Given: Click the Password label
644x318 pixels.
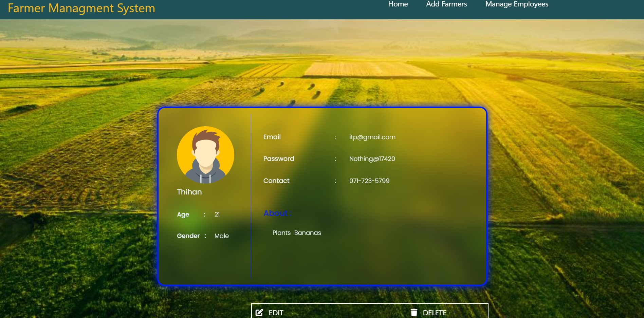Looking at the screenshot, I should pyautogui.click(x=278, y=158).
